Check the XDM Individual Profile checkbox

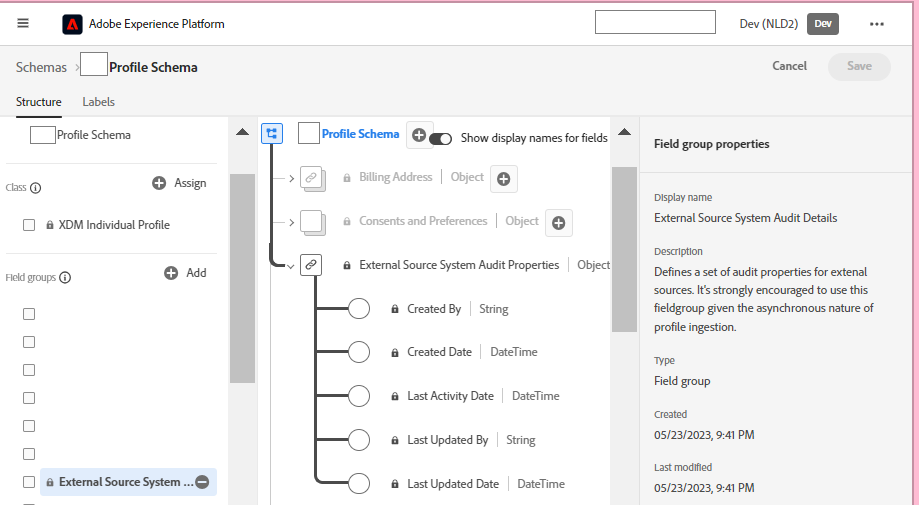[29, 225]
